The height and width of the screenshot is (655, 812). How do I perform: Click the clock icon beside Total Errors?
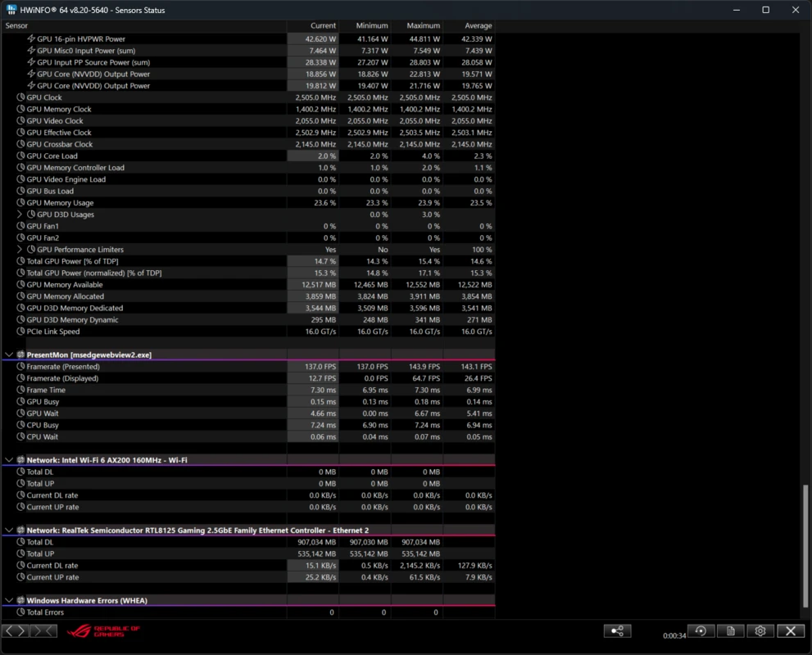tap(20, 612)
